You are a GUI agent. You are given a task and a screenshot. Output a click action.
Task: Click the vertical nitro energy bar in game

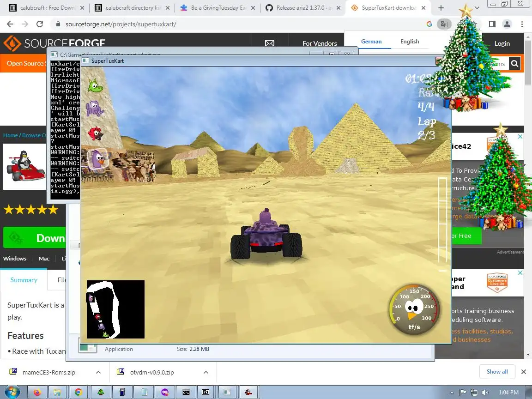443,224
